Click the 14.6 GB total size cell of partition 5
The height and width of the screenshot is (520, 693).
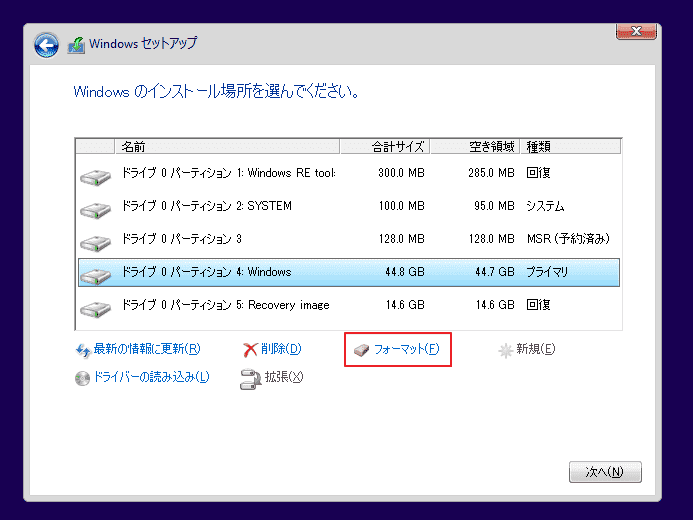click(405, 305)
